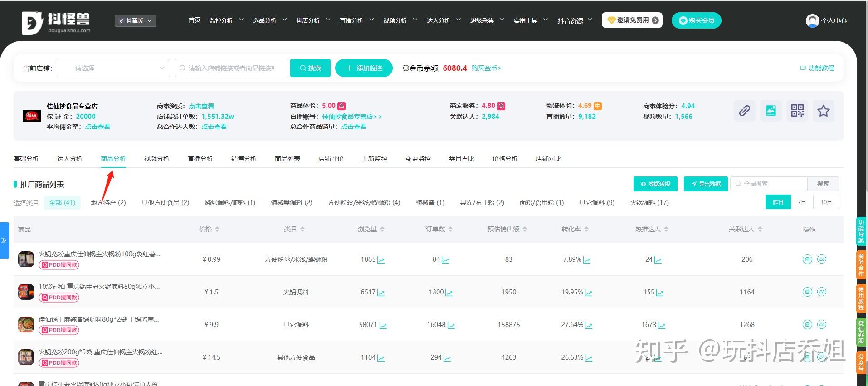Viewport: 868px width, 386px height.
Task: Open second action icon in ¥9.9 row
Action: point(822,324)
